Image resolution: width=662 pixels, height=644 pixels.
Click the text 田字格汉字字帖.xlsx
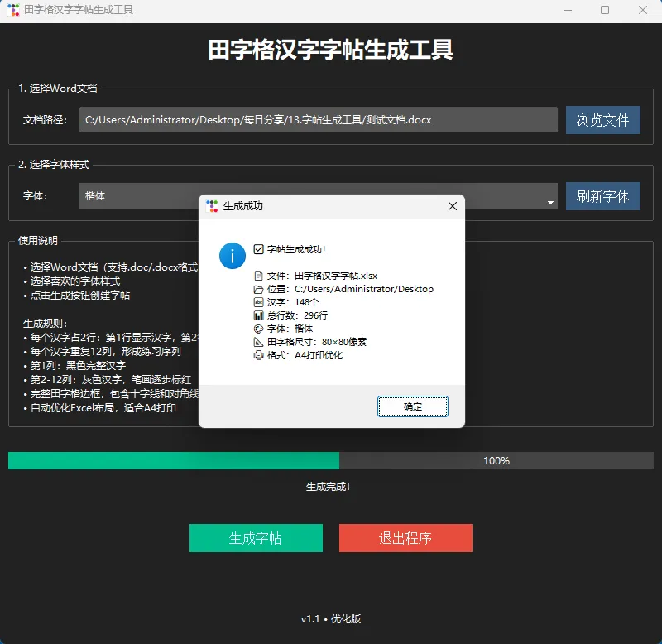(336, 276)
